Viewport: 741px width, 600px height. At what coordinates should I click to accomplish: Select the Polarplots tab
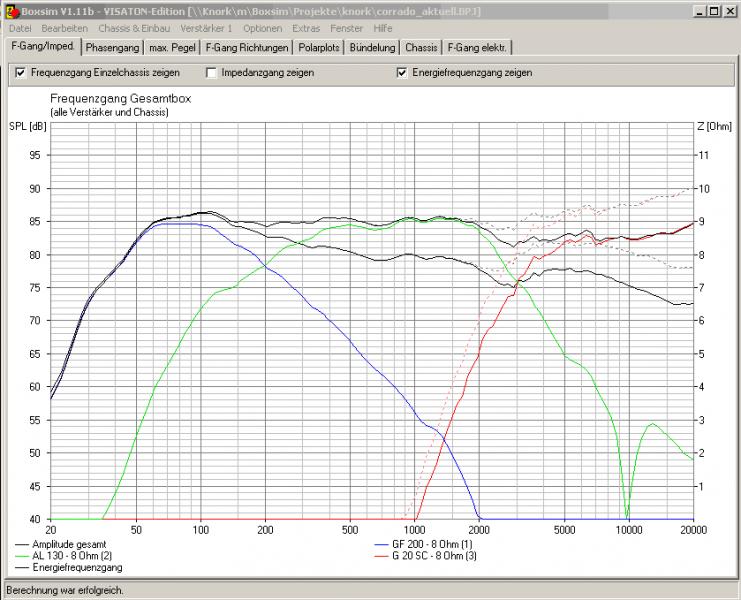click(x=320, y=47)
